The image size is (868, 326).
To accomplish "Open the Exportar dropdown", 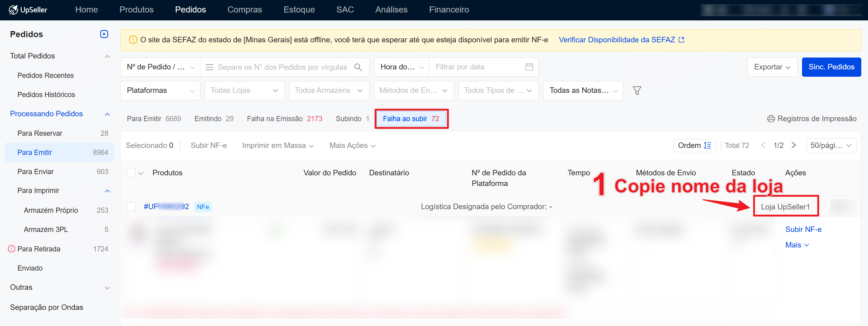I will click(x=772, y=67).
